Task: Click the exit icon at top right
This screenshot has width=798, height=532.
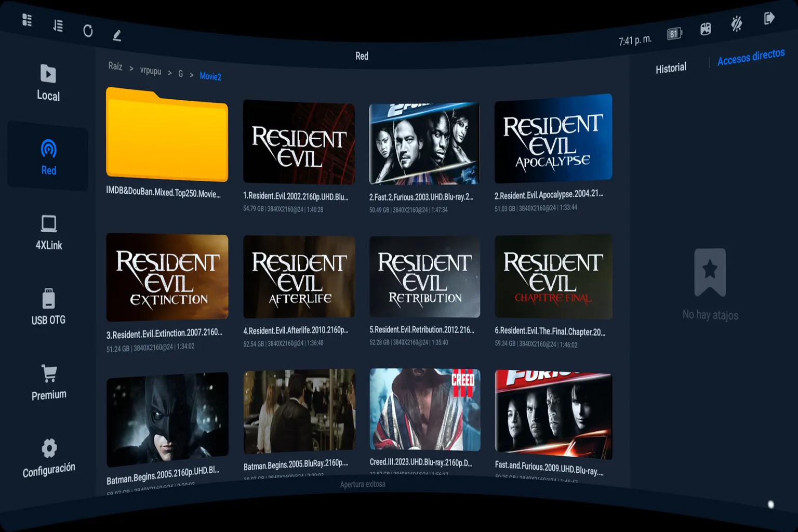Action: (x=769, y=18)
